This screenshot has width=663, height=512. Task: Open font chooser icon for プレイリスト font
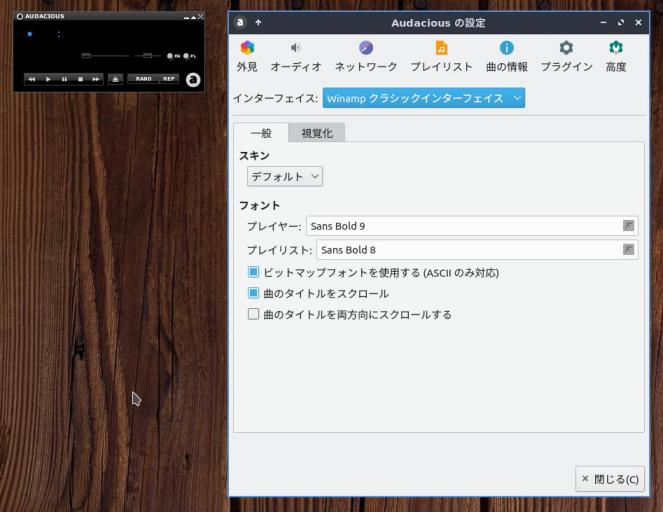pos(628,249)
